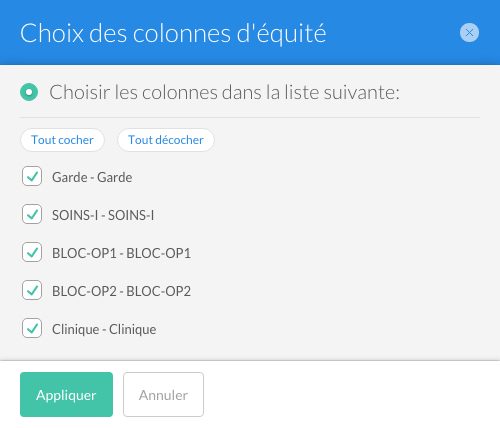
Task: Click the Garde - Garde text label
Action: click(x=92, y=177)
